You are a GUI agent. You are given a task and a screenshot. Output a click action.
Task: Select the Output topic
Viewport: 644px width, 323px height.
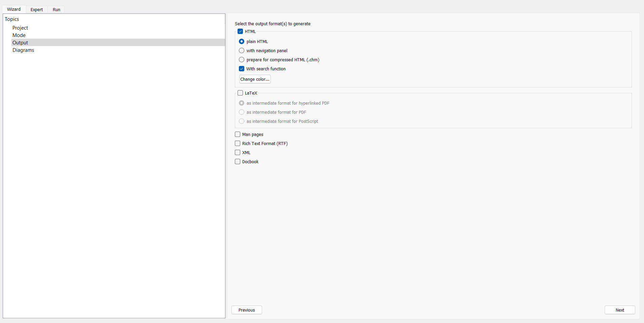pos(118,43)
